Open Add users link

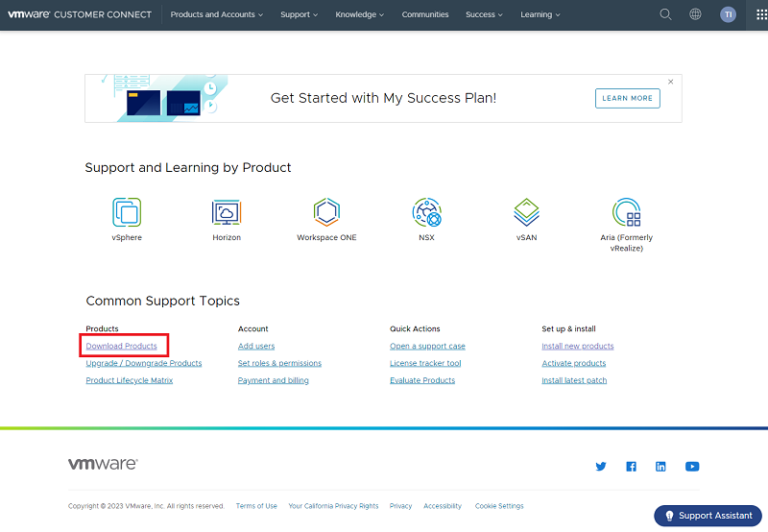pyautogui.click(x=256, y=346)
